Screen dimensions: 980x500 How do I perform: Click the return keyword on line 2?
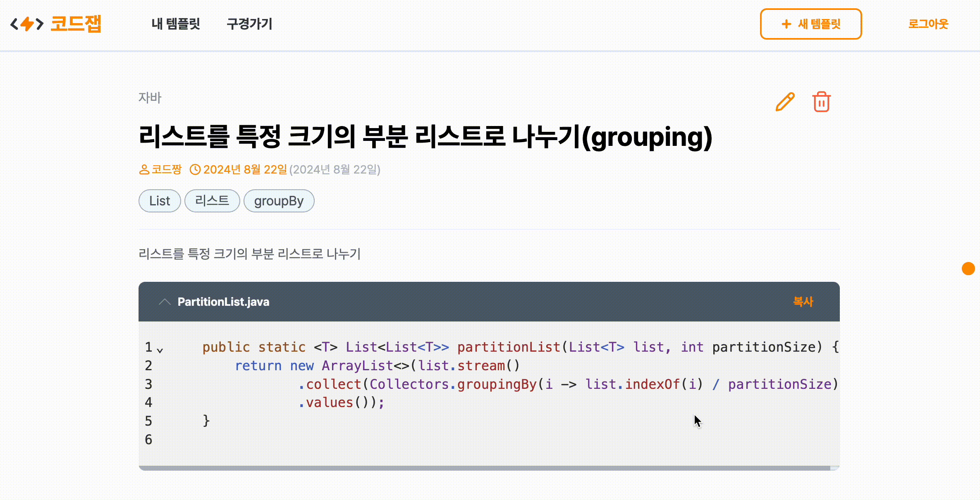tap(258, 366)
